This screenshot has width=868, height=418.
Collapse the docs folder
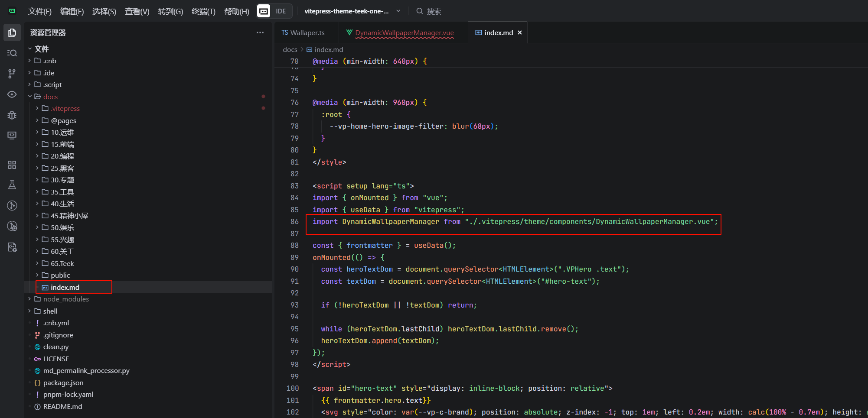coord(30,97)
